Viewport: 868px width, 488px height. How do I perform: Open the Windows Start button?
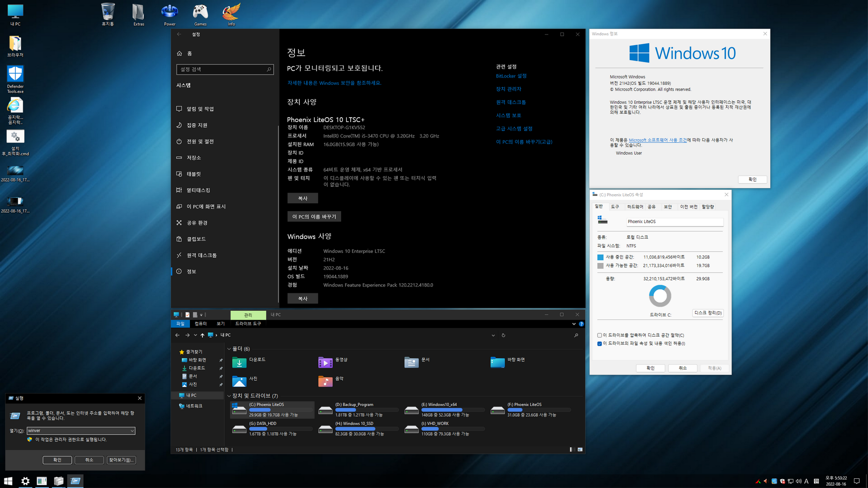(8, 481)
